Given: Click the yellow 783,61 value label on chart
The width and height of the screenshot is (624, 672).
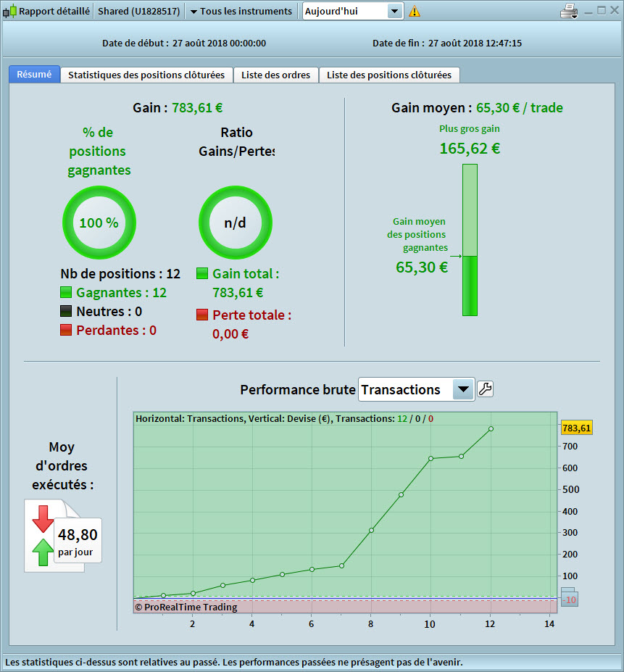Looking at the screenshot, I should [x=576, y=428].
